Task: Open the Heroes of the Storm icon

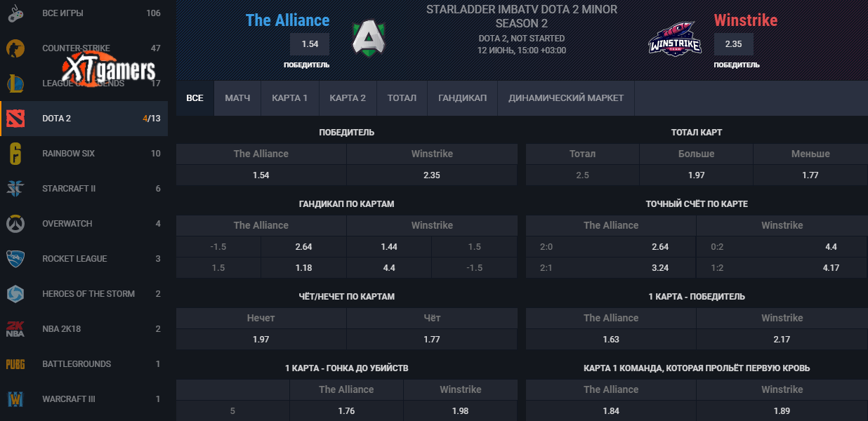Action: (15, 294)
